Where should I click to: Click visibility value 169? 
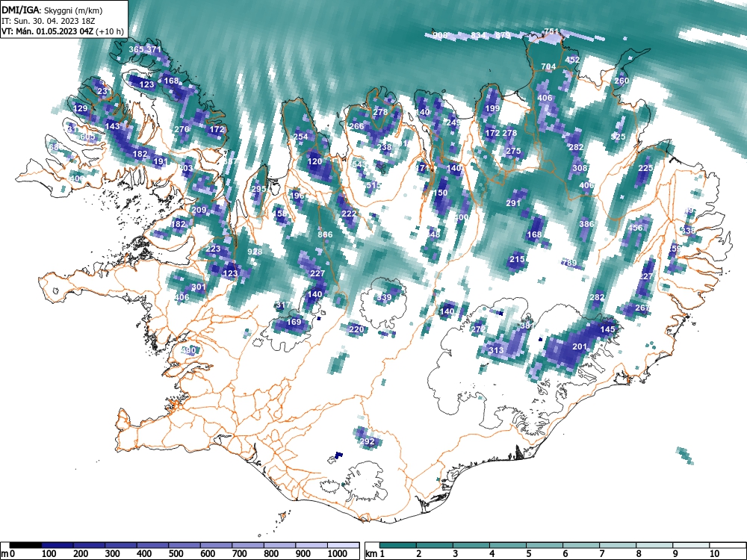tap(294, 322)
